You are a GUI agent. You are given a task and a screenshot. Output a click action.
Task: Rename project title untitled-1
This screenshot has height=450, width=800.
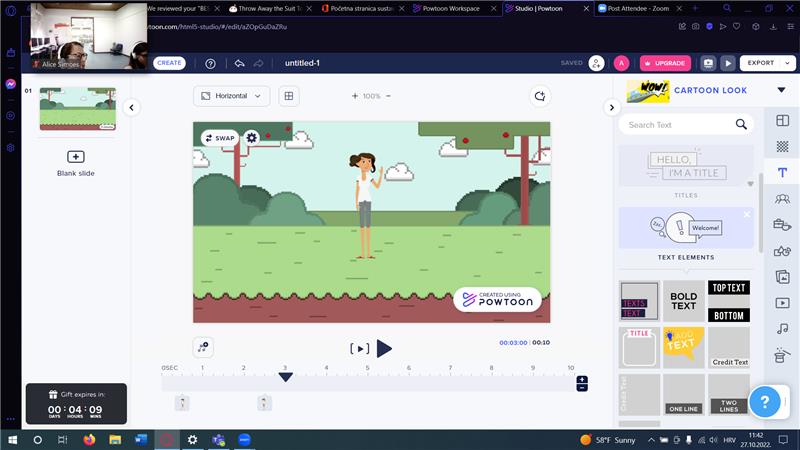[302, 63]
